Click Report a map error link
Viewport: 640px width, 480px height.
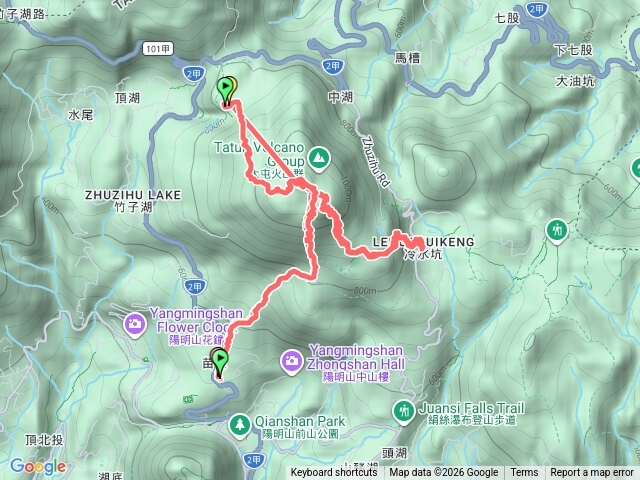[591, 473]
